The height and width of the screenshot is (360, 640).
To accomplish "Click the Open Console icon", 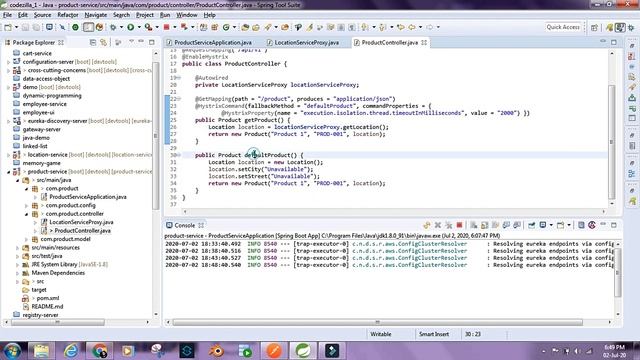I will (x=561, y=225).
